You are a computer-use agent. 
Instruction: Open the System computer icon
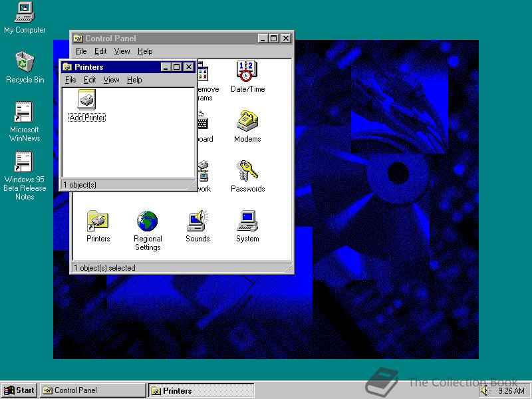coord(247,221)
